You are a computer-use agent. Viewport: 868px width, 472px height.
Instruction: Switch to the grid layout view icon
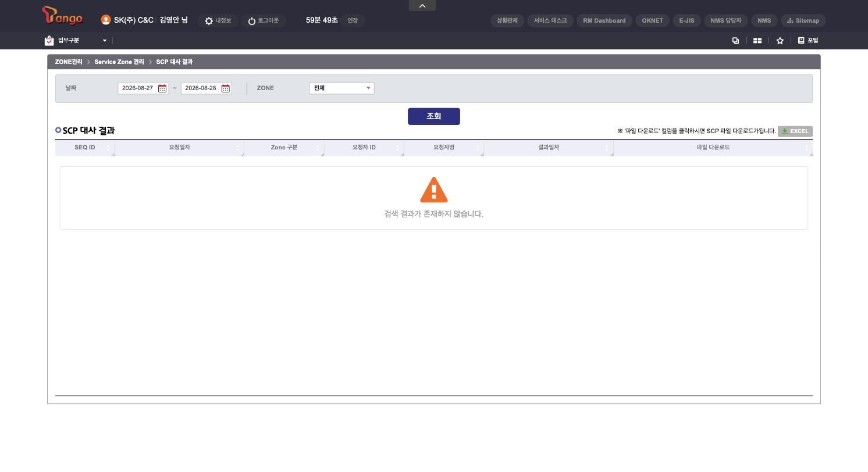coord(757,41)
